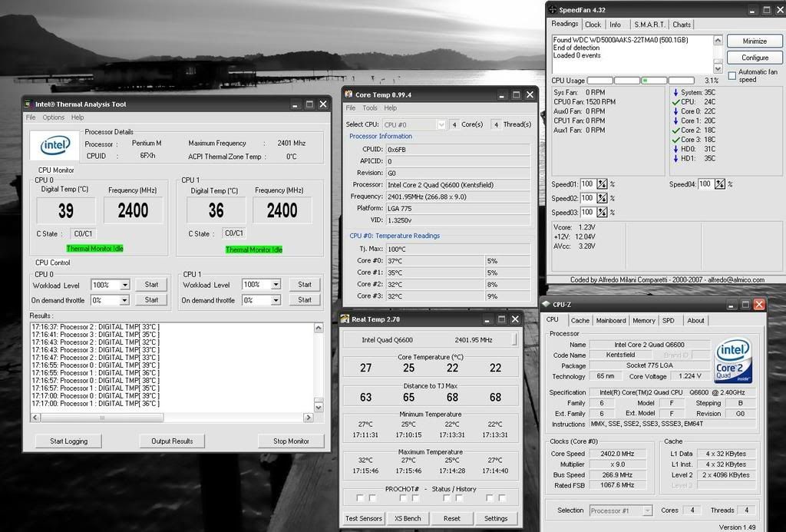Viewport: 786px width, 532px height.
Task: Click the Reset button in Real Temp
Action: [x=451, y=518]
